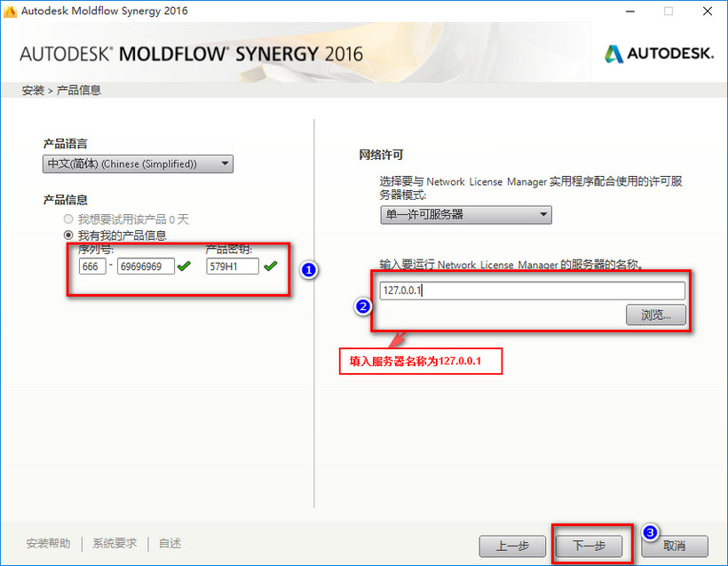Image resolution: width=728 pixels, height=566 pixels.
Task: Click the 产品密钥 field containing 579H1
Action: 232,265
